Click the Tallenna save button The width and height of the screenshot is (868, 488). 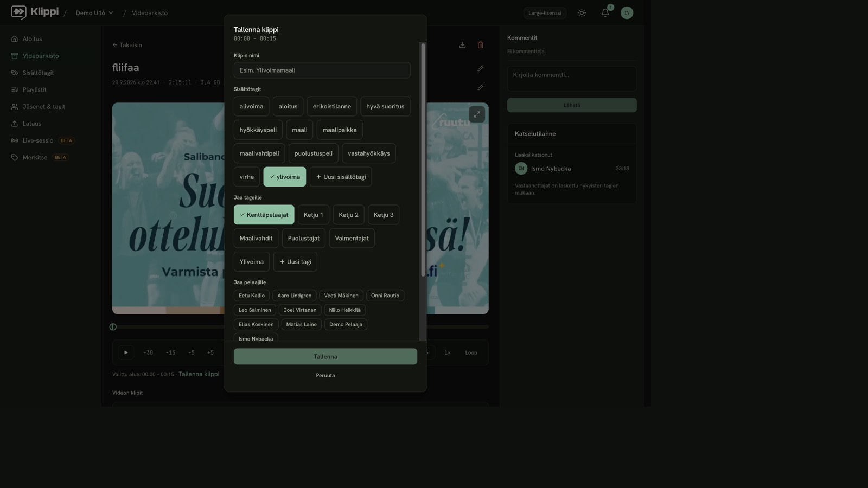coord(325,357)
